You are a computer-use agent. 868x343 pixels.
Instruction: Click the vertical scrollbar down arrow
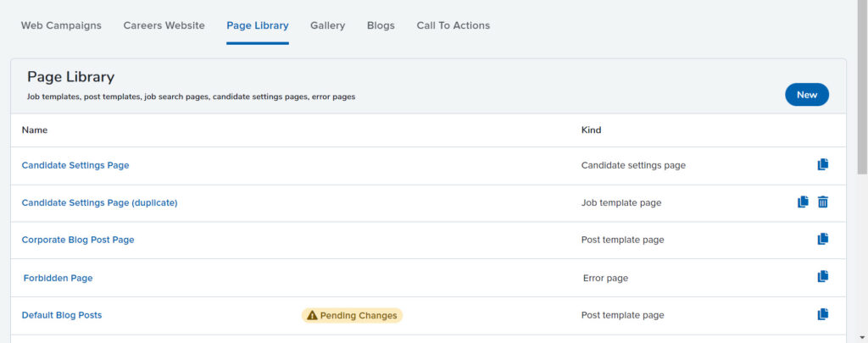coord(862,337)
